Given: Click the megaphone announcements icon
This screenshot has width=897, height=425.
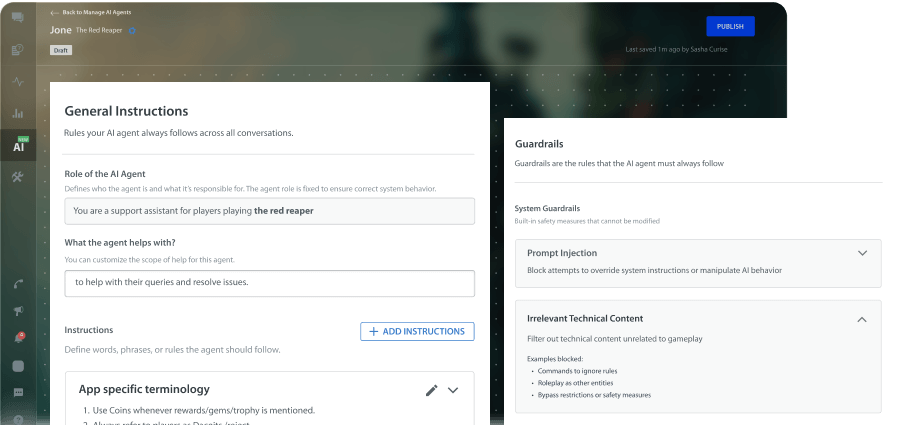Looking at the screenshot, I should [x=18, y=311].
